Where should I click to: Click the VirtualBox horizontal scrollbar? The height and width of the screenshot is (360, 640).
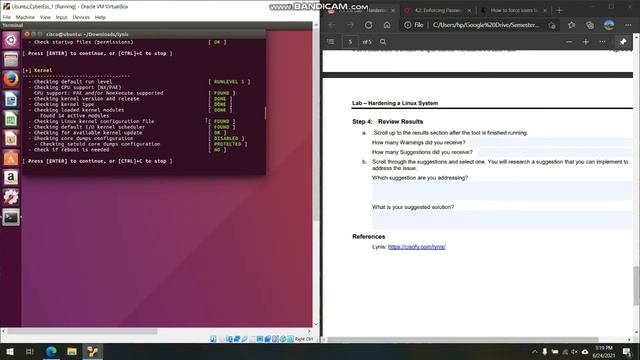pyautogui.click(x=82, y=331)
